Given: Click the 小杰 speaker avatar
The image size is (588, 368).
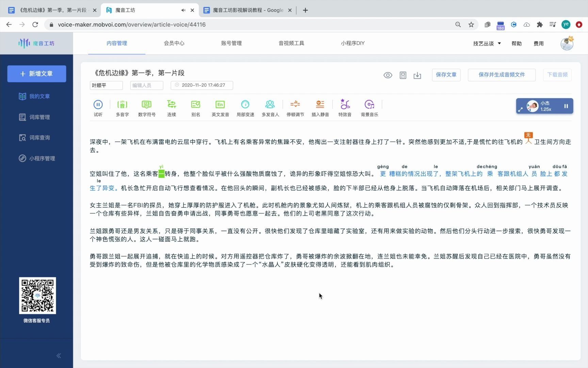Looking at the screenshot, I should point(533,106).
